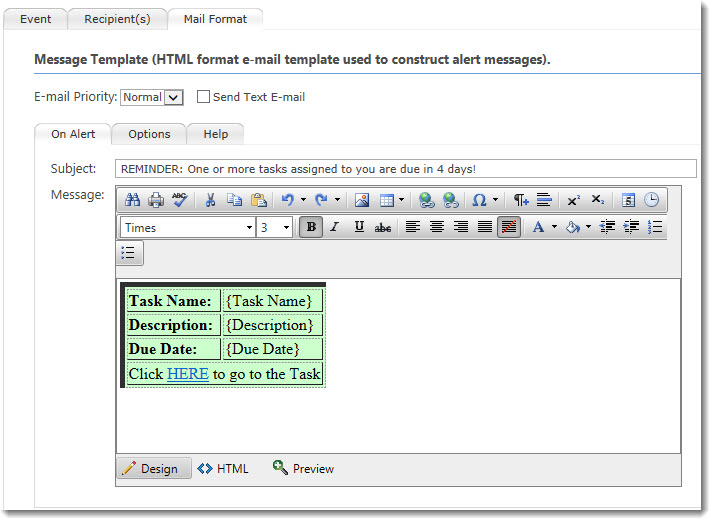Open the E-mail Priority Normal dropdown
Viewport: 710px width, 519px height.
click(x=152, y=97)
